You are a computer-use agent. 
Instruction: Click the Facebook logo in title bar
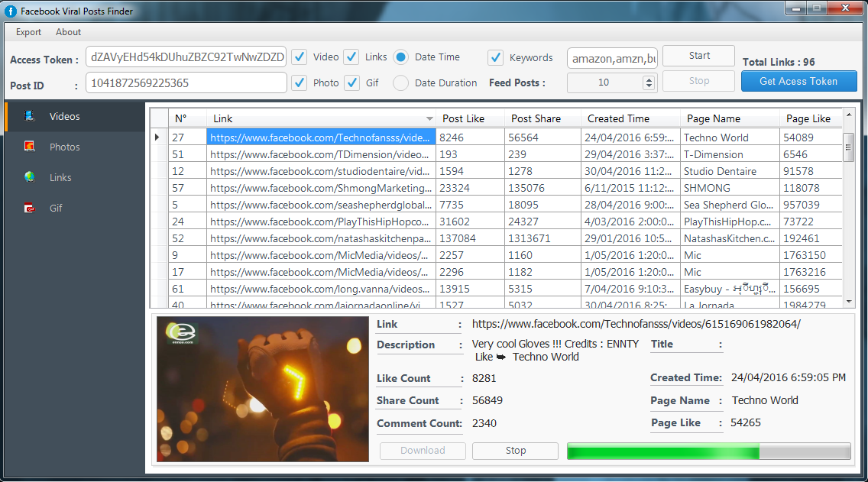point(11,11)
